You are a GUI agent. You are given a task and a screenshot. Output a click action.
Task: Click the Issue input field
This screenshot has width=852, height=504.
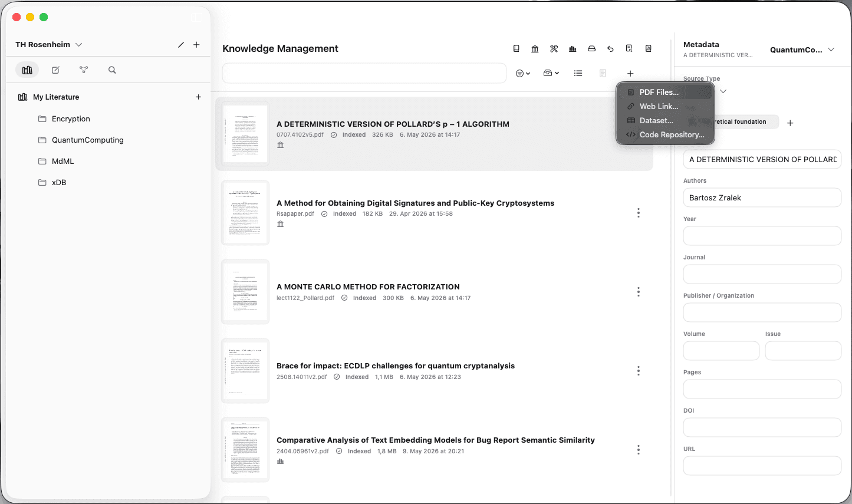coord(803,351)
